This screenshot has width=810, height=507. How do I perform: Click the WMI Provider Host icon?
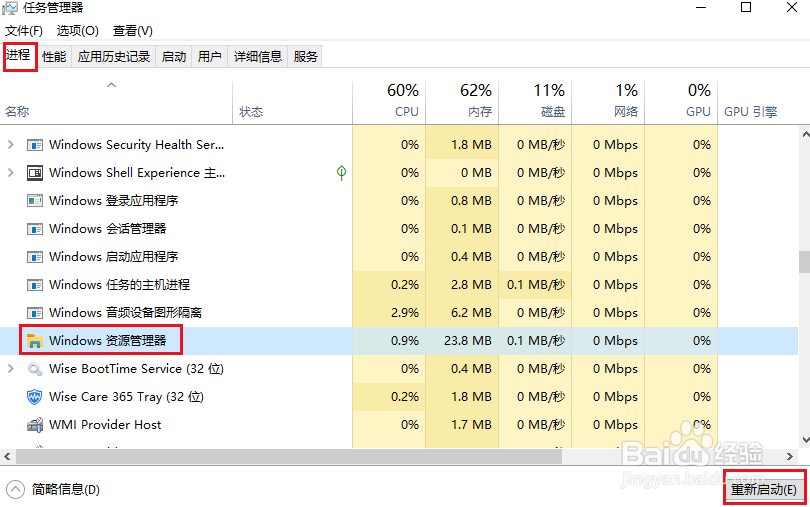pyautogui.click(x=35, y=425)
